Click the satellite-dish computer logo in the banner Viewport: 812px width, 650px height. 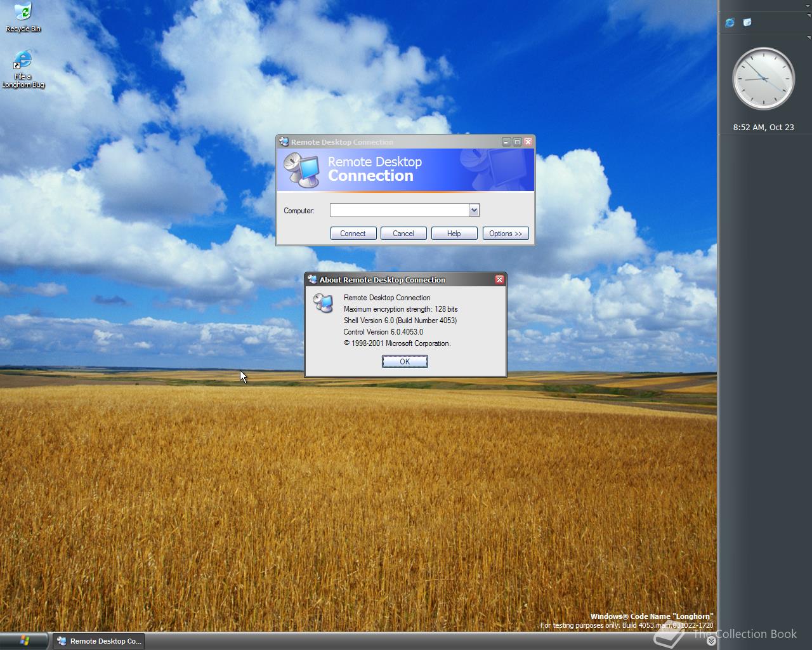click(302, 169)
